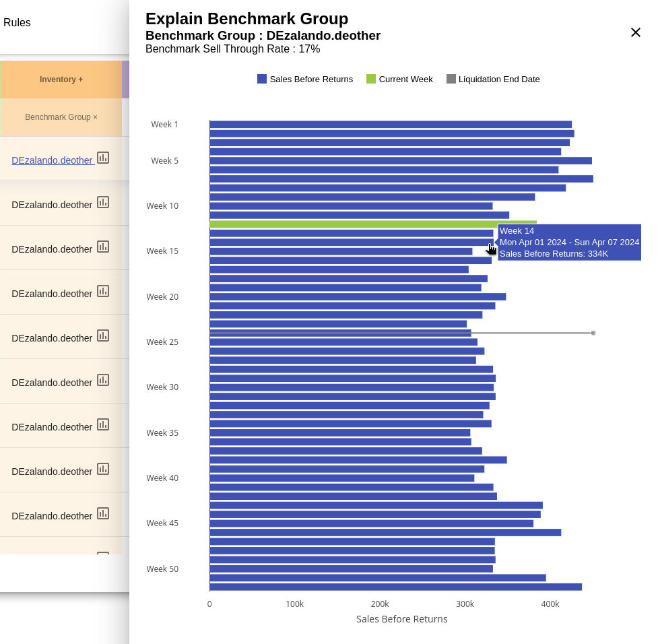Open the chart icon beside the underlined DEzalando.deother link
Viewport: 658px width, 644px height.
pyautogui.click(x=103, y=158)
